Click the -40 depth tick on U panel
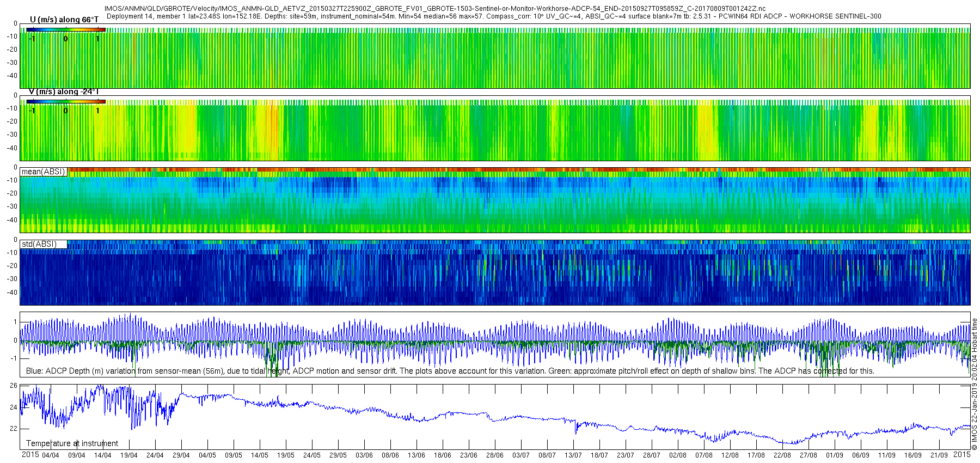 (11, 76)
